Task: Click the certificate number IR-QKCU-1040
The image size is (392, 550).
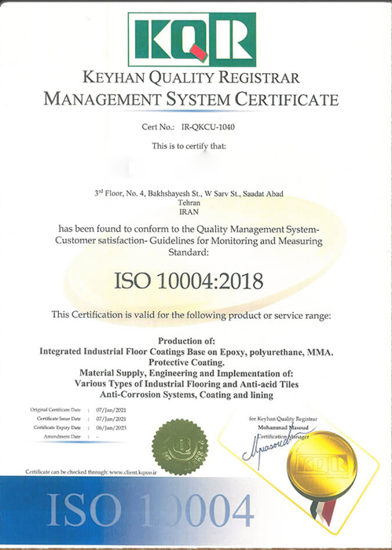Action: [208, 126]
